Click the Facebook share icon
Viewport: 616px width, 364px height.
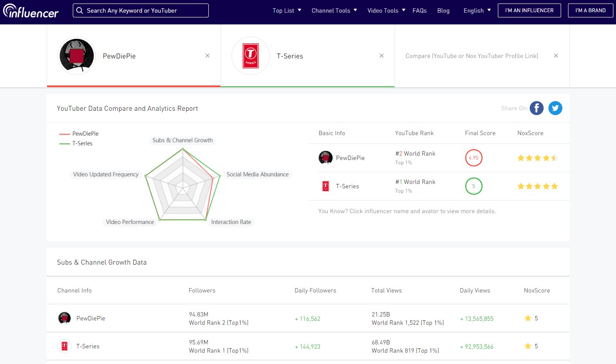point(536,108)
